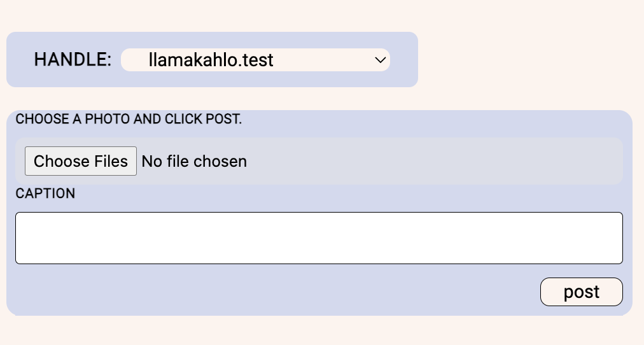Click the 'No file chosen' text

(194, 162)
